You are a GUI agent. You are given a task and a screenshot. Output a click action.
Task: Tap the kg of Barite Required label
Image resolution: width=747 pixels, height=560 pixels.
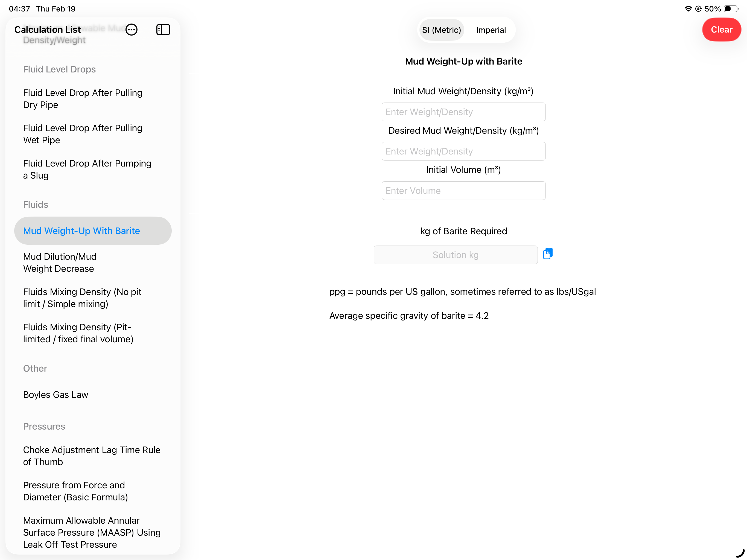pyautogui.click(x=463, y=231)
